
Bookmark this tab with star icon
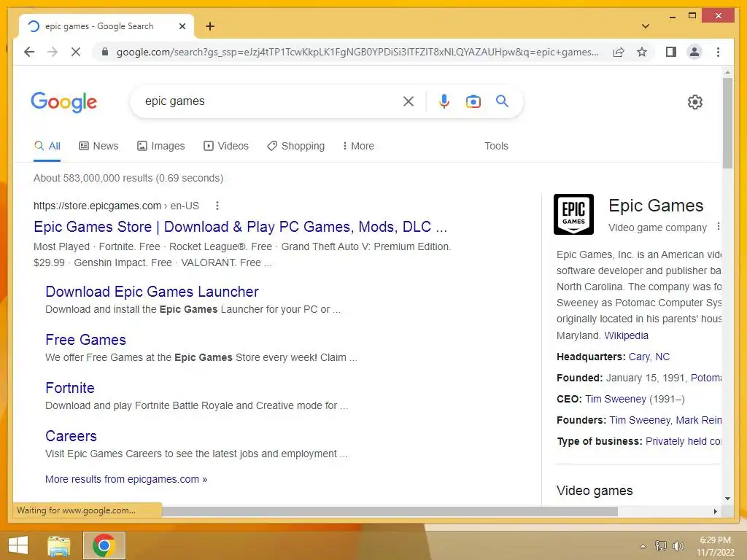point(642,52)
